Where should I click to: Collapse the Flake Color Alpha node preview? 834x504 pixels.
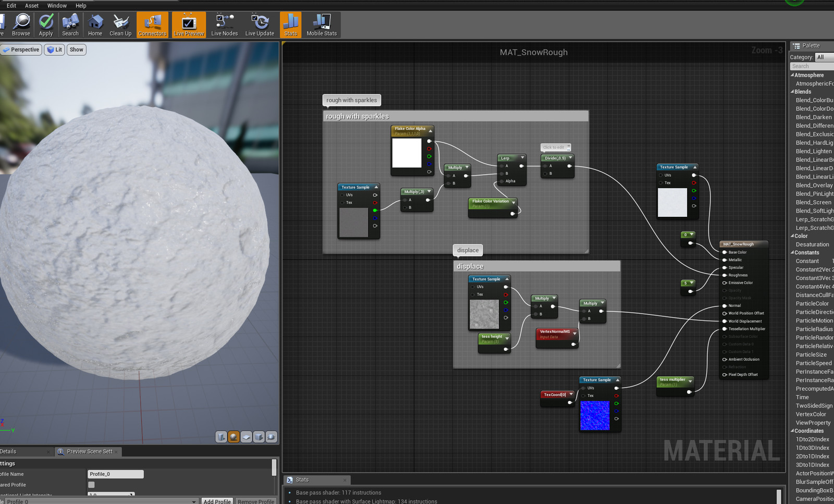tap(431, 130)
